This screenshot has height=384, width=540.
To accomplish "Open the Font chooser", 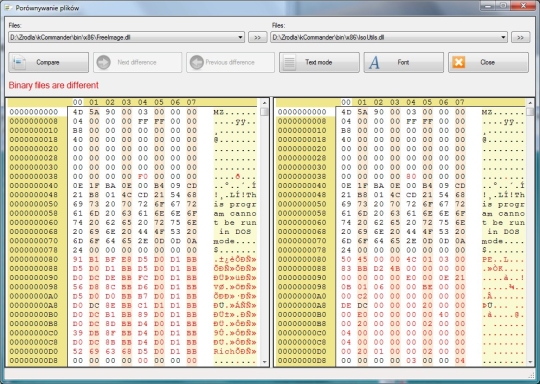I will tap(404, 62).
